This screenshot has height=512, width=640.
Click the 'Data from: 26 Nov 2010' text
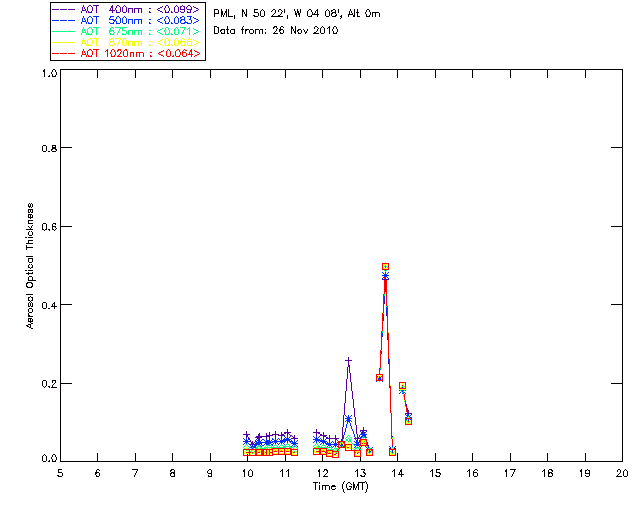(x=276, y=31)
